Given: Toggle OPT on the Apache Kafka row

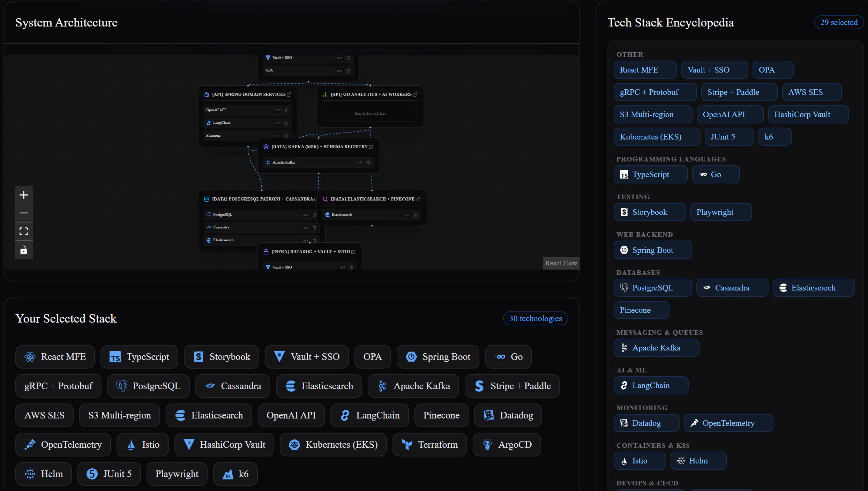Looking at the screenshot, I should [x=360, y=163].
